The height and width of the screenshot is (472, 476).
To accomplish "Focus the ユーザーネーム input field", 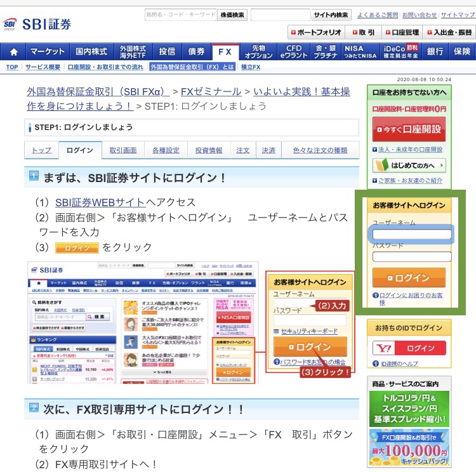I will pyautogui.click(x=412, y=234).
